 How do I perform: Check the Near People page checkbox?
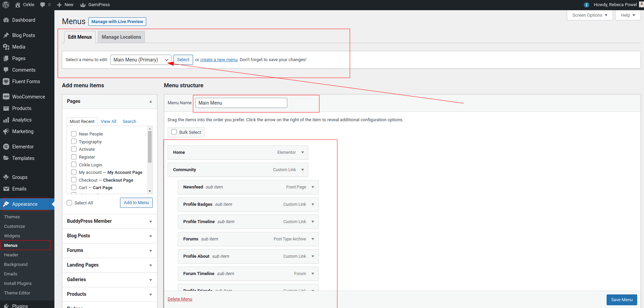click(74, 134)
